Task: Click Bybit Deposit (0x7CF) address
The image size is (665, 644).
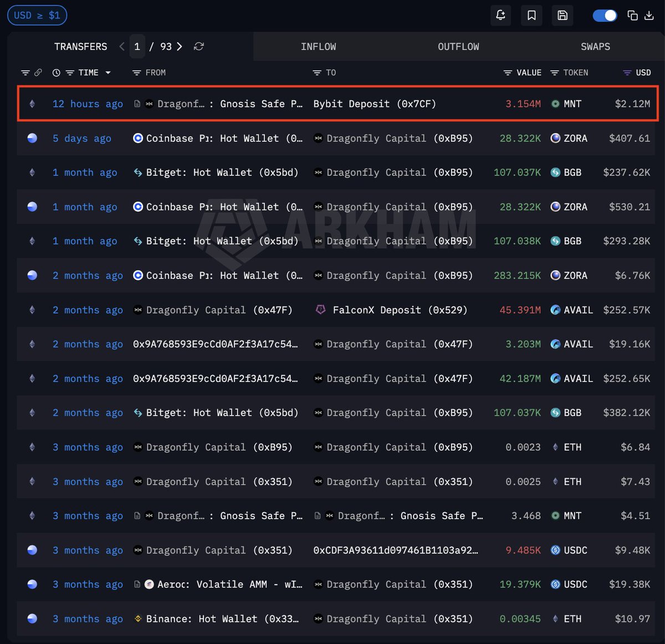Action: coord(375,104)
